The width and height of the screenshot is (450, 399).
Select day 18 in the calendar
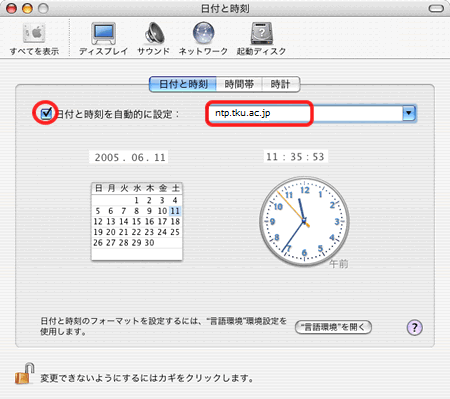[175, 222]
